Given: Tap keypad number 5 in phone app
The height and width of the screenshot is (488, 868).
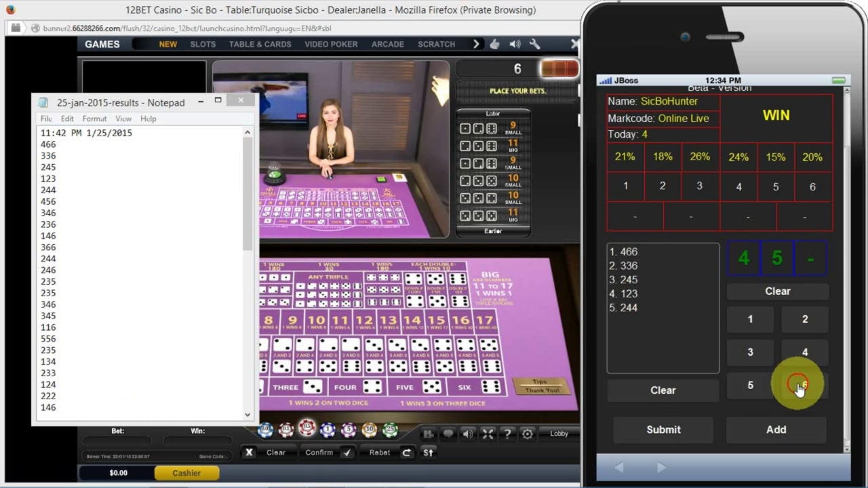Looking at the screenshot, I should [x=750, y=385].
